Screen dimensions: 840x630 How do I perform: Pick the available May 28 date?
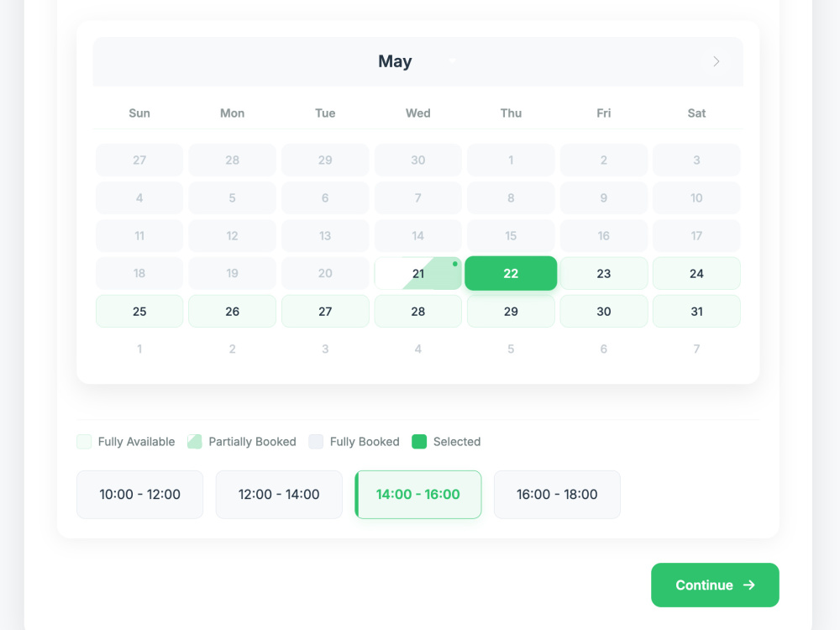[x=417, y=312]
